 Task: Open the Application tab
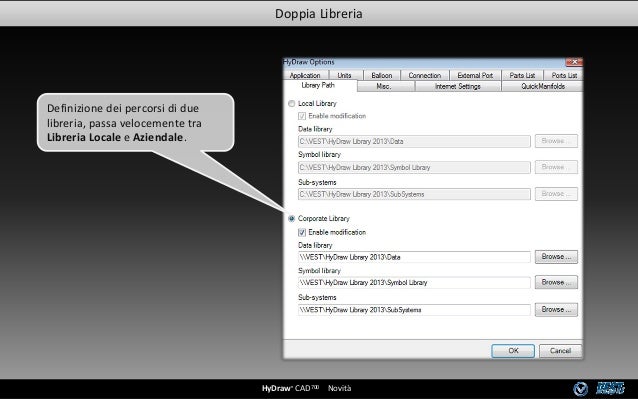pyautogui.click(x=305, y=75)
